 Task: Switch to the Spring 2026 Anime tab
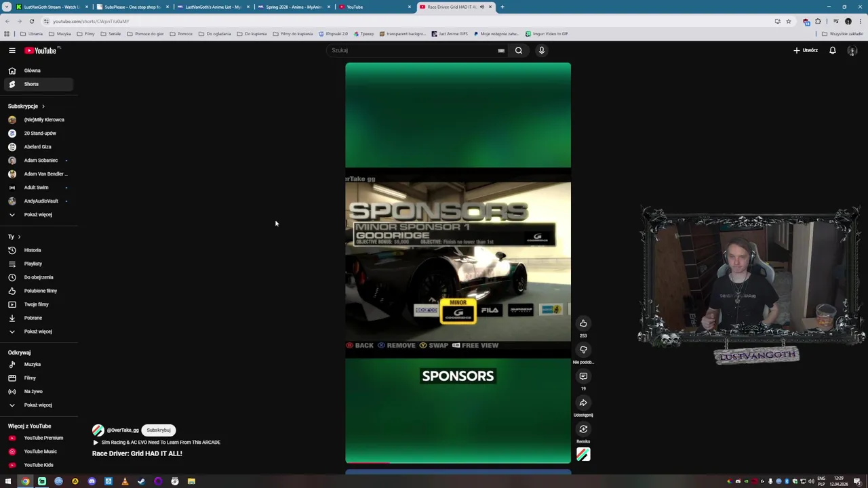[x=292, y=7]
